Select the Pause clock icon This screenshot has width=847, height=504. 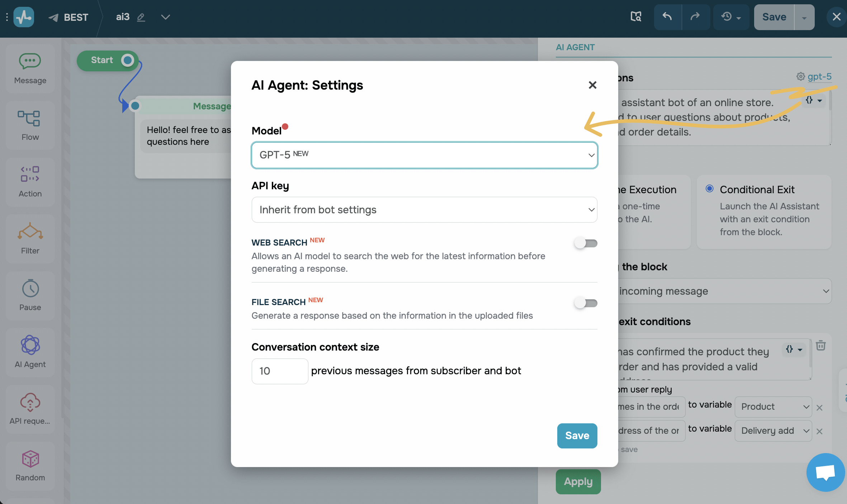[x=30, y=289]
